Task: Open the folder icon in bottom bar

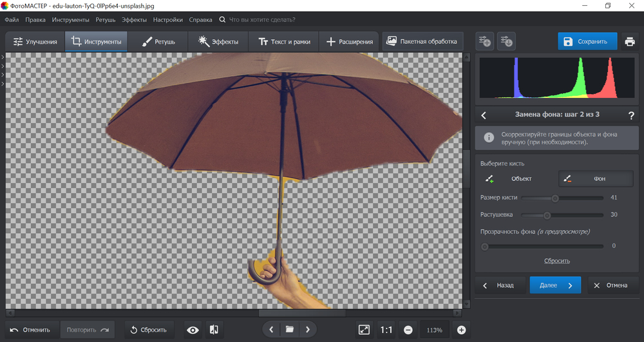Action: pyautogui.click(x=290, y=330)
